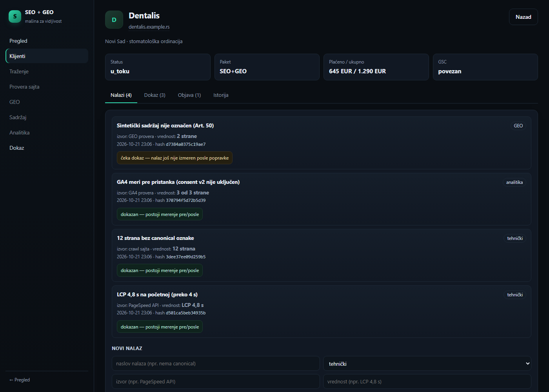Click the naslov nalaza input field
Viewport: 549px width, 392px height.
(x=216, y=363)
